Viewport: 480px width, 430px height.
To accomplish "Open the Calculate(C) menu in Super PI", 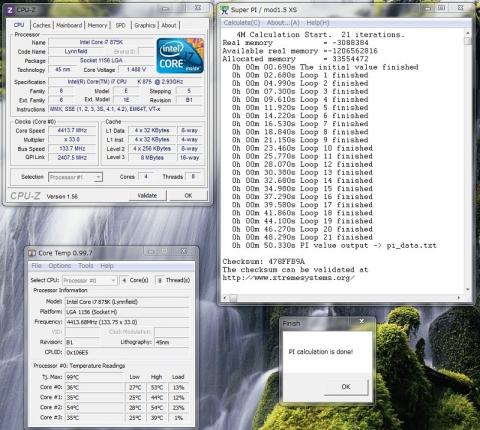I will tap(242, 23).
